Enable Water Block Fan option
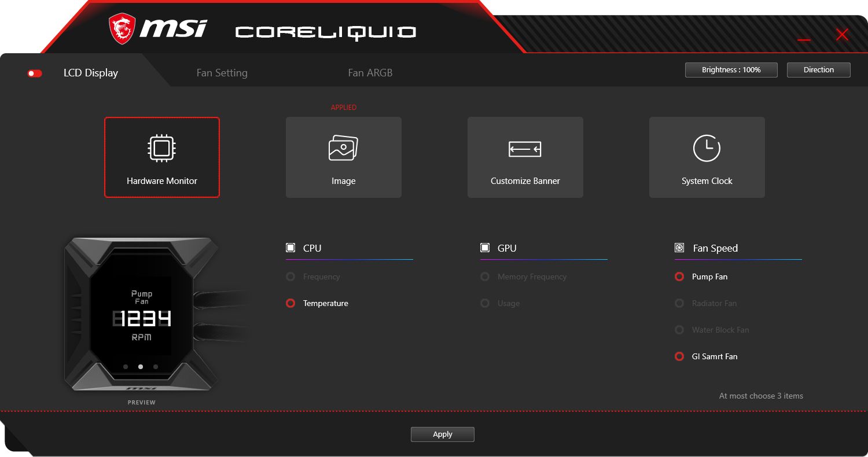Viewport: 868px width, 457px height. pos(679,330)
